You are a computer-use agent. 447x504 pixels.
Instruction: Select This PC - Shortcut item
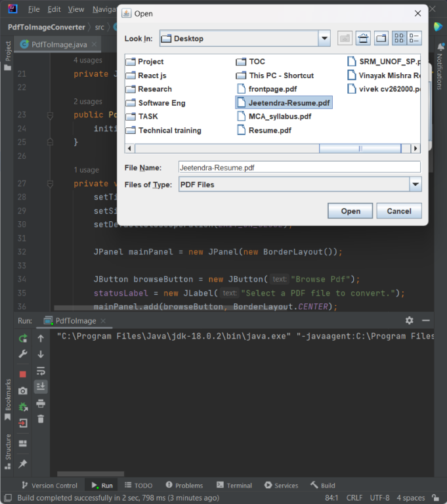pyautogui.click(x=275, y=75)
